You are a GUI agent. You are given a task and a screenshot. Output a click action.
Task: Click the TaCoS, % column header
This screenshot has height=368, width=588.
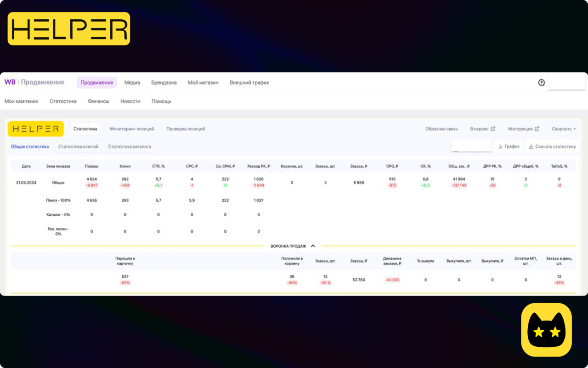[x=559, y=166]
